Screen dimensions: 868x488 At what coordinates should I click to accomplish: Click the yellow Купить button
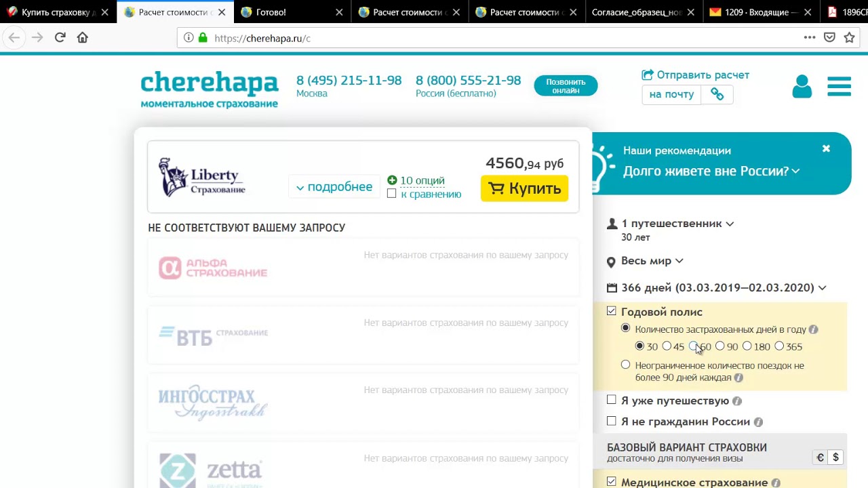524,188
